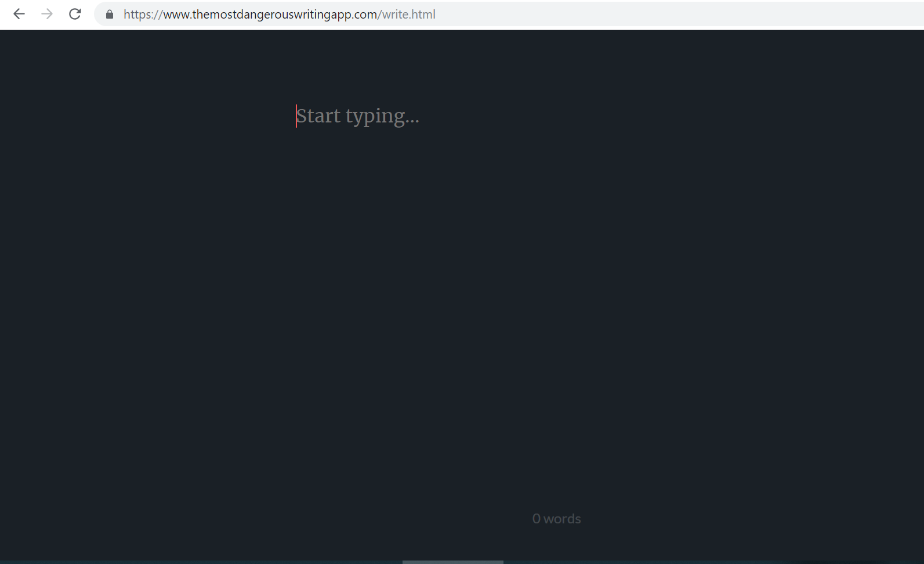Reload the current page
Screen dimensions: 924x564
click(75, 14)
